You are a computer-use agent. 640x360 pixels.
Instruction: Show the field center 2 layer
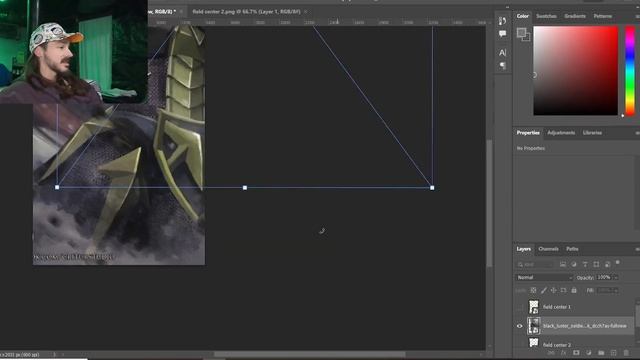(520, 344)
